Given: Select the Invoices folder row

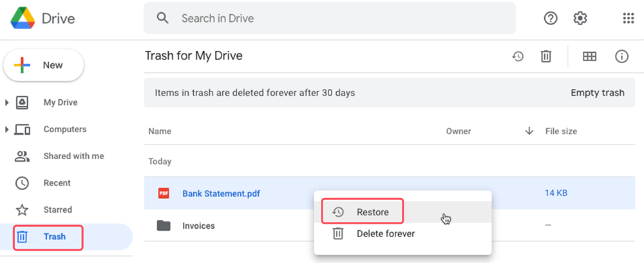Looking at the screenshot, I should pos(390,226).
